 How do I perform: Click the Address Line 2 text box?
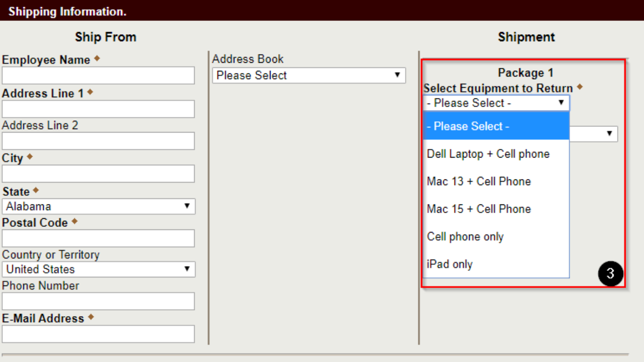pos(98,141)
